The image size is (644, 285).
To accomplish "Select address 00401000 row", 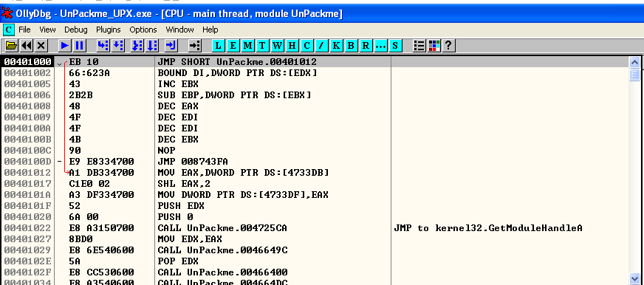I will click(314, 62).
